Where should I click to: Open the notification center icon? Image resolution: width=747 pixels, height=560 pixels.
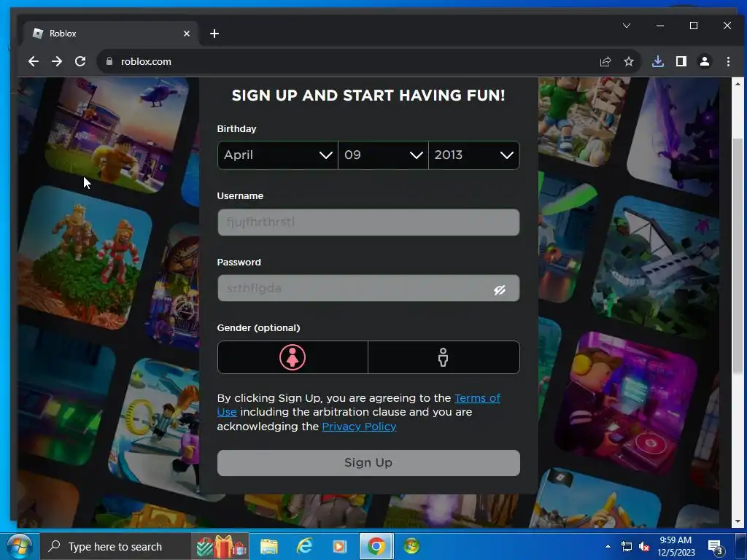pos(715,547)
